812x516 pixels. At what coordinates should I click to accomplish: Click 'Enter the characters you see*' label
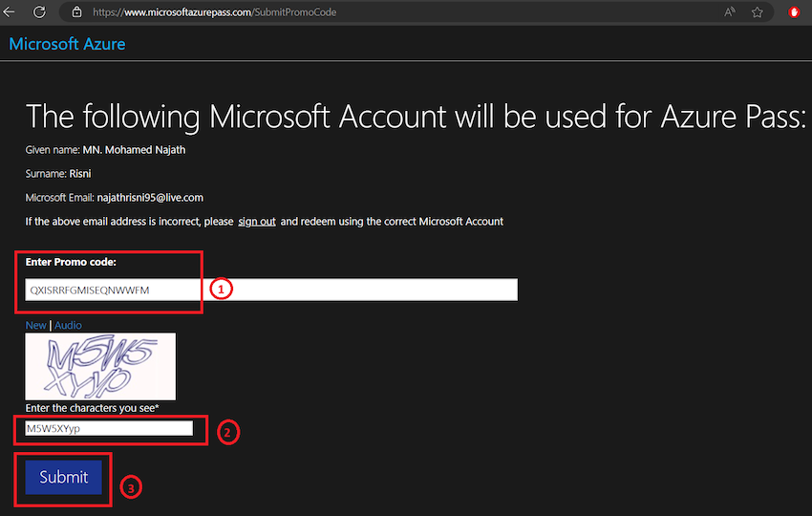pyautogui.click(x=92, y=408)
